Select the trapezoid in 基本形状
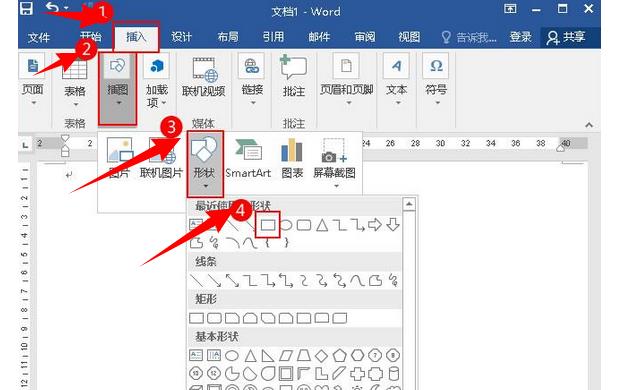 304,356
